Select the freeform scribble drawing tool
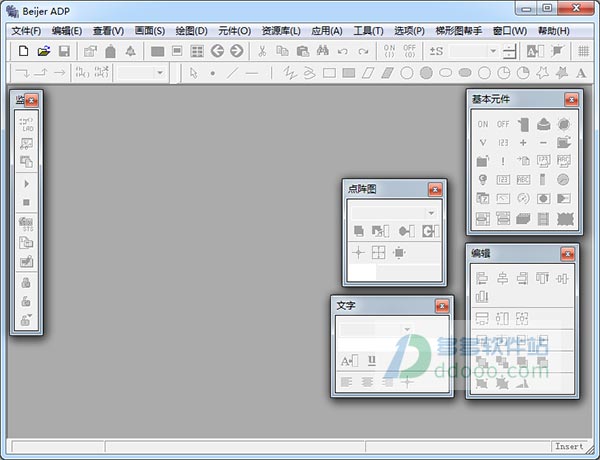 [x=310, y=73]
